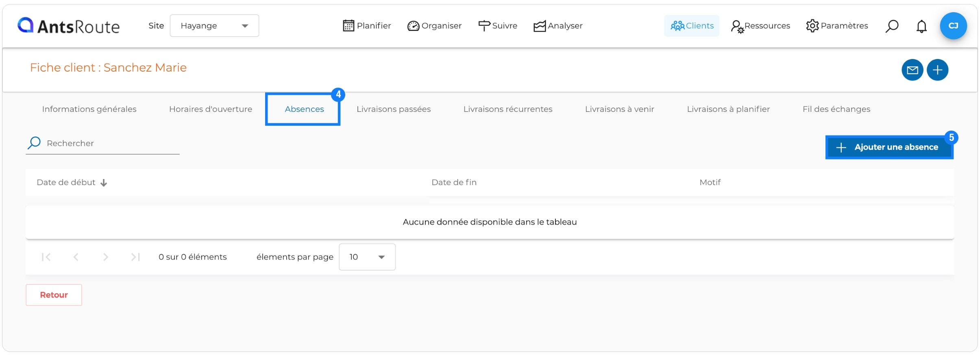The image size is (980, 356).
Task: Open the CJ user avatar menu
Action: click(x=953, y=26)
